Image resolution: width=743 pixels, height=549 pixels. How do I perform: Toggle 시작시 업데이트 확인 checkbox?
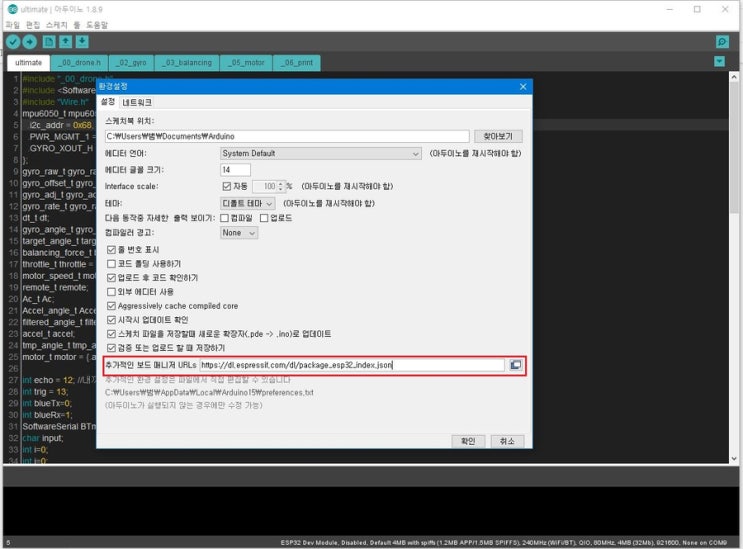pyautogui.click(x=111, y=320)
